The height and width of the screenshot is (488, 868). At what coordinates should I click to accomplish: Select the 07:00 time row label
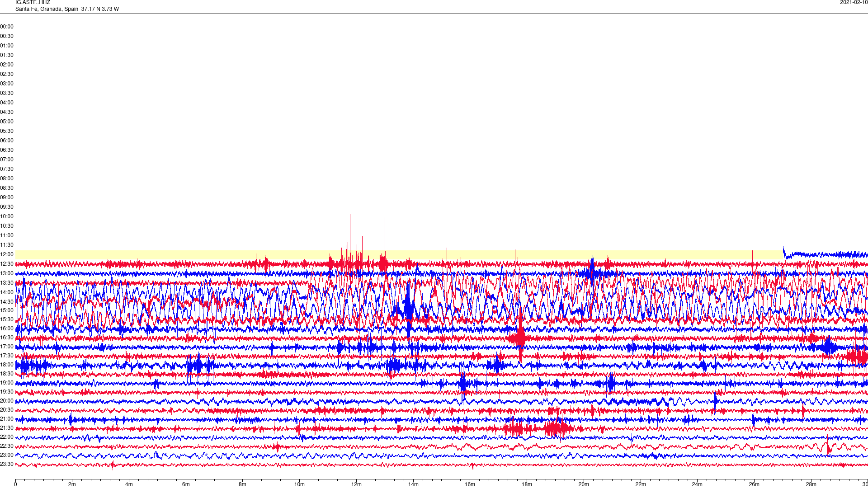click(7, 160)
